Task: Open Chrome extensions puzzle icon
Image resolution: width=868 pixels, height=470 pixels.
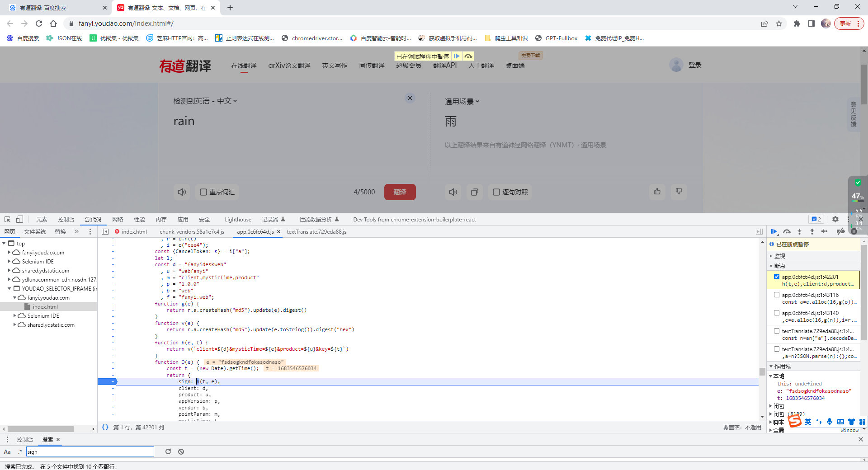Action: tap(797, 23)
